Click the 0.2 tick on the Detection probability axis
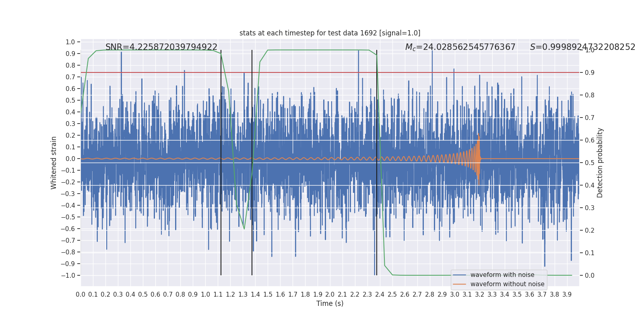644x322 pixels. (x=589, y=230)
